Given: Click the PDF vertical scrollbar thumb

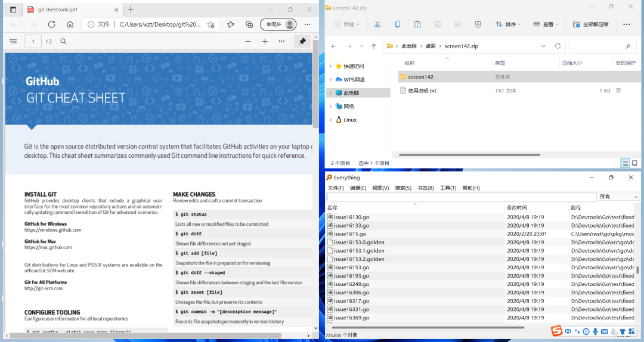Looking at the screenshot, I should [x=315, y=84].
